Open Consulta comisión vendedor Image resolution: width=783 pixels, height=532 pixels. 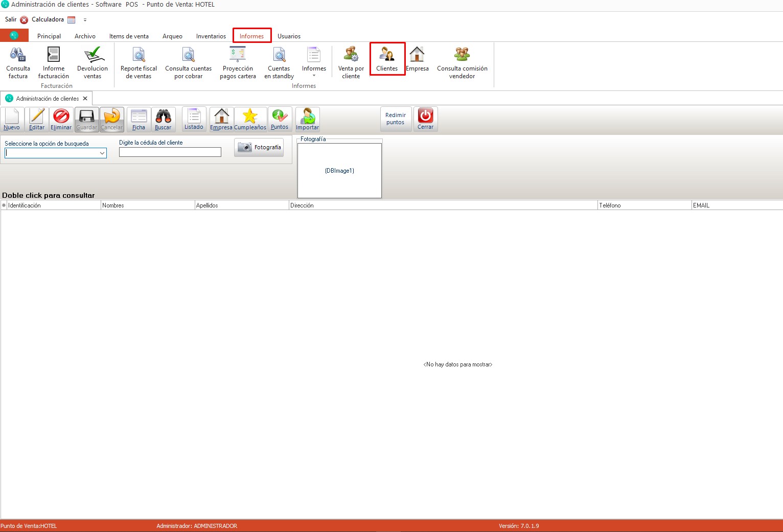pyautogui.click(x=462, y=63)
